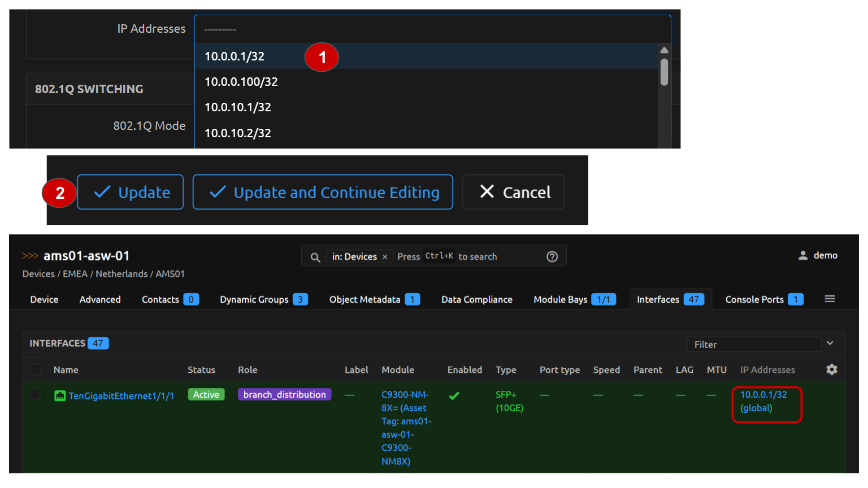Open the 10.0.0.1/32 IP address link
This screenshot has width=868, height=488.
point(763,395)
